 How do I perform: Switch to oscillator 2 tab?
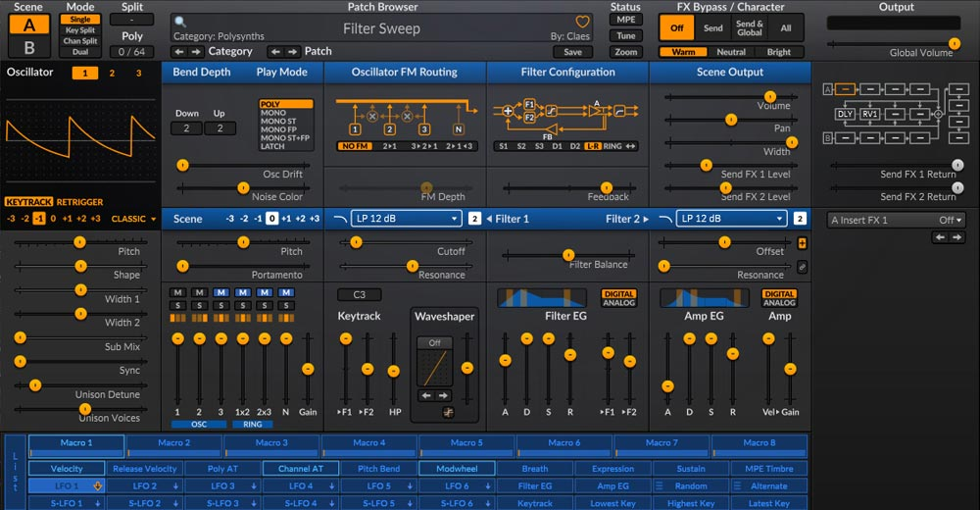(112, 73)
